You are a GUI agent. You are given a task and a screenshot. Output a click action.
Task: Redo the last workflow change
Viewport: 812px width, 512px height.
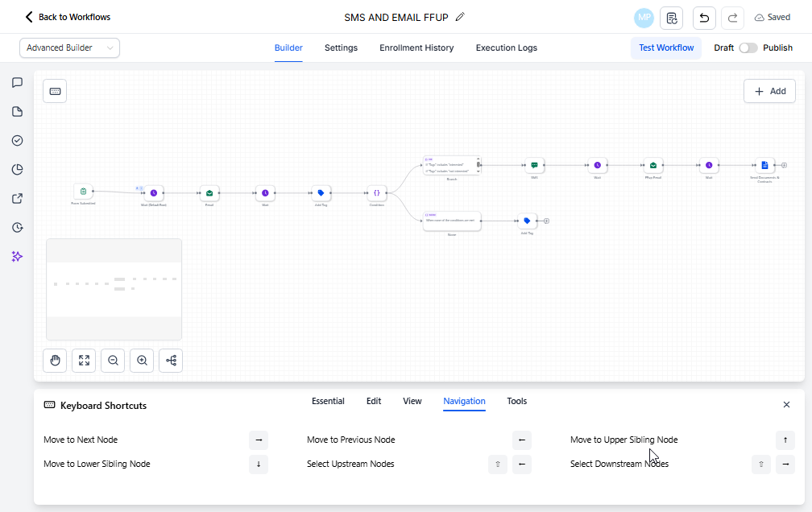click(731, 17)
